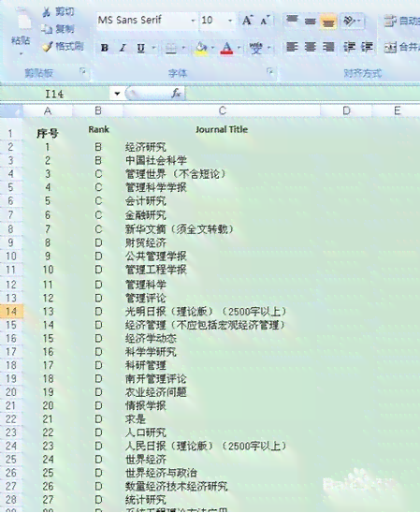Image resolution: width=420 pixels, height=513 pixels.
Task: Toggle bottom align highlighted button
Action: point(328,22)
